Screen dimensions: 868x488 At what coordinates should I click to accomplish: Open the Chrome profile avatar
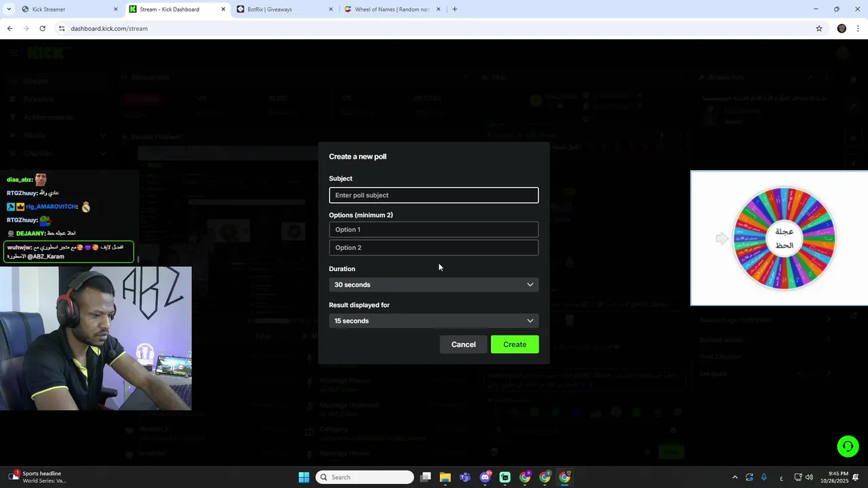click(842, 28)
